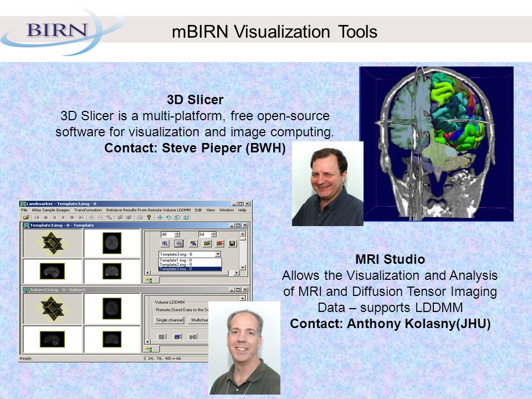Click the zoom out magnifier in main toolbar
This screenshot has width=532, height=399.
click(x=100, y=217)
